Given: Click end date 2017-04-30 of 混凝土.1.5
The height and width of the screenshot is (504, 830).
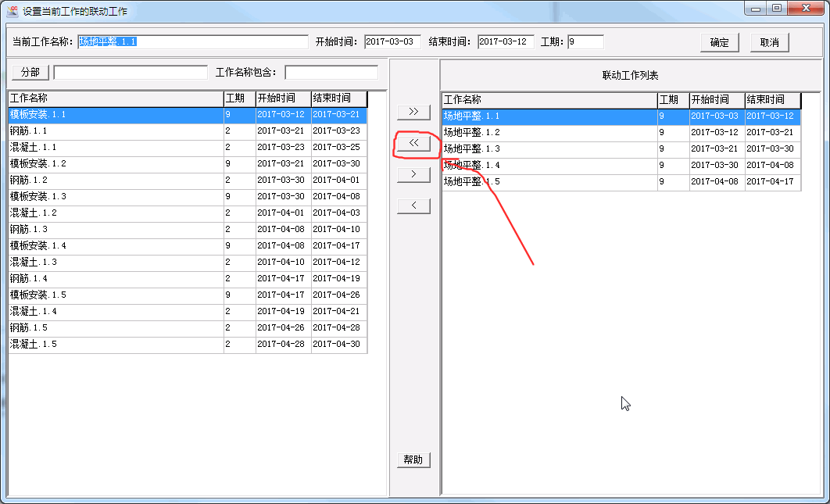Looking at the screenshot, I should click(336, 344).
